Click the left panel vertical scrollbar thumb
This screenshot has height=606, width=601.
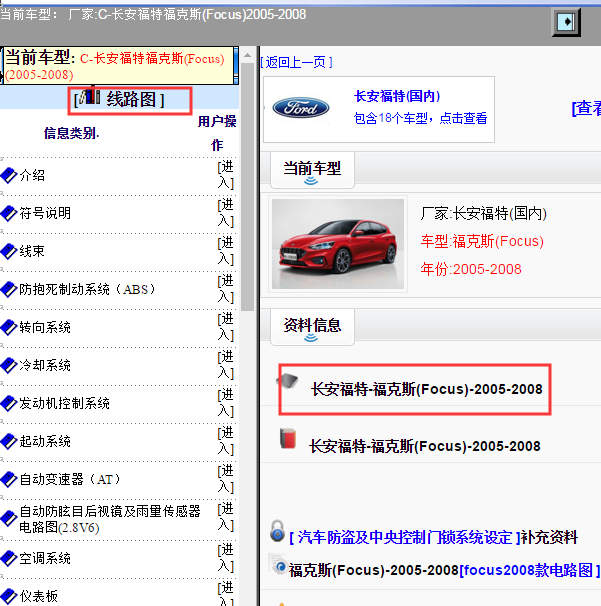coord(247,187)
